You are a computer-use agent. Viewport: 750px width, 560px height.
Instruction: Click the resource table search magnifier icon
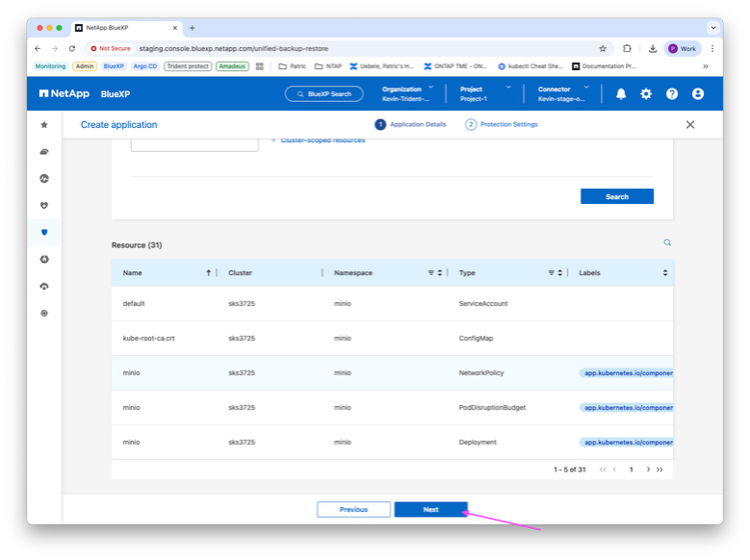(x=667, y=242)
